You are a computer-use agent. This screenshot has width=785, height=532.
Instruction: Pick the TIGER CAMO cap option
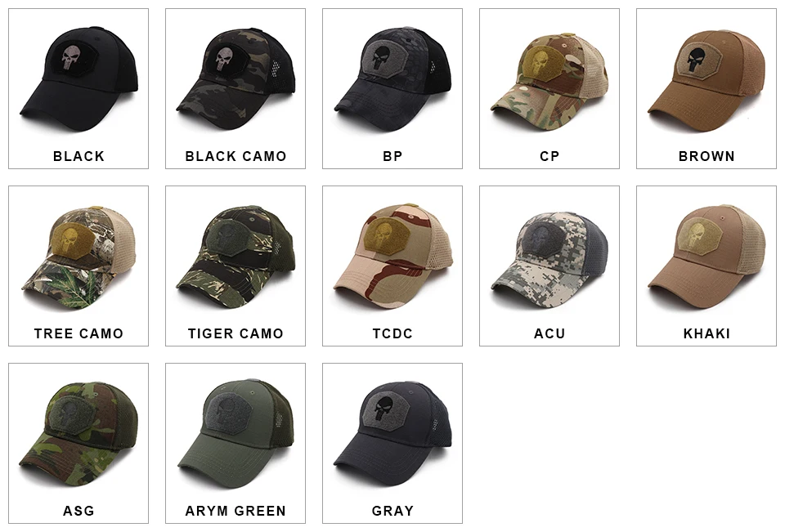(x=235, y=266)
